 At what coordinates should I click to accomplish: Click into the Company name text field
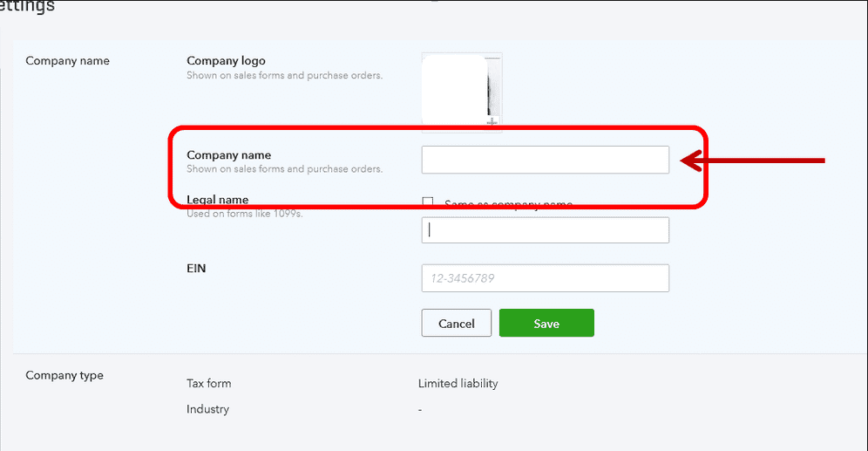point(546,160)
